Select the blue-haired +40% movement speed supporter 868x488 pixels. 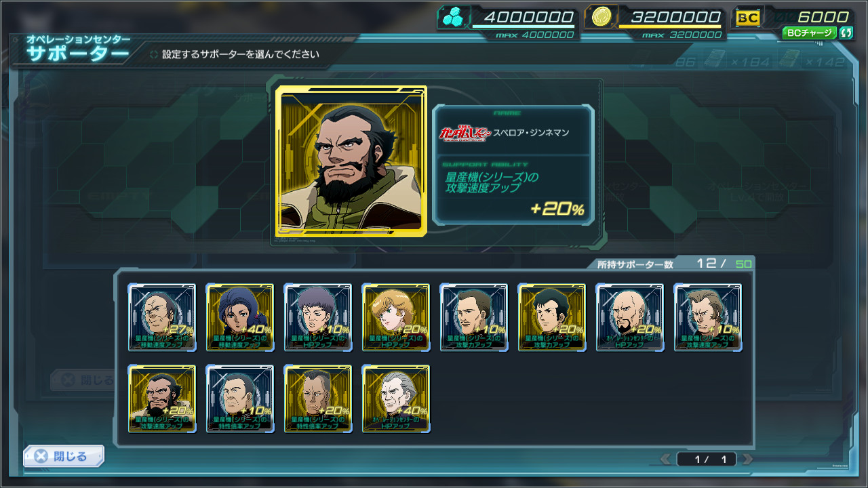(x=240, y=318)
